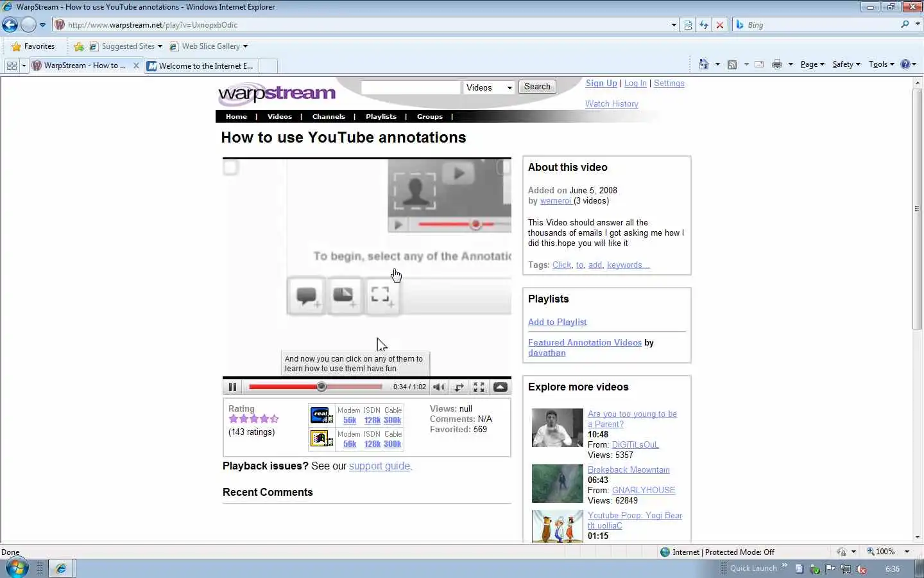Click the browser Back button

(10, 25)
